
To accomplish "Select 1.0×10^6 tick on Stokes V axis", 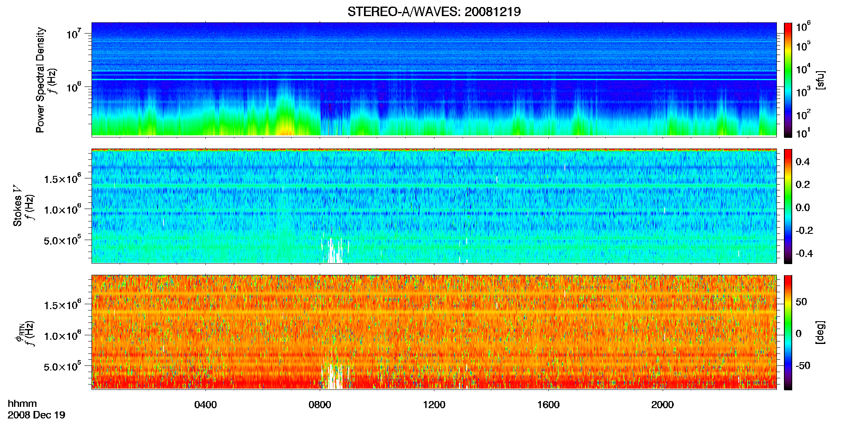I will click(62, 209).
